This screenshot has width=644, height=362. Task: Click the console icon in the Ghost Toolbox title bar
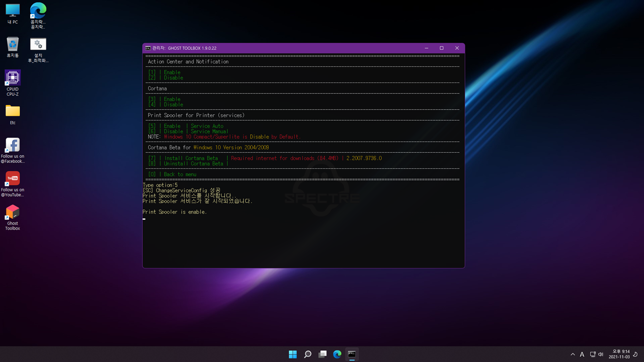click(x=148, y=48)
